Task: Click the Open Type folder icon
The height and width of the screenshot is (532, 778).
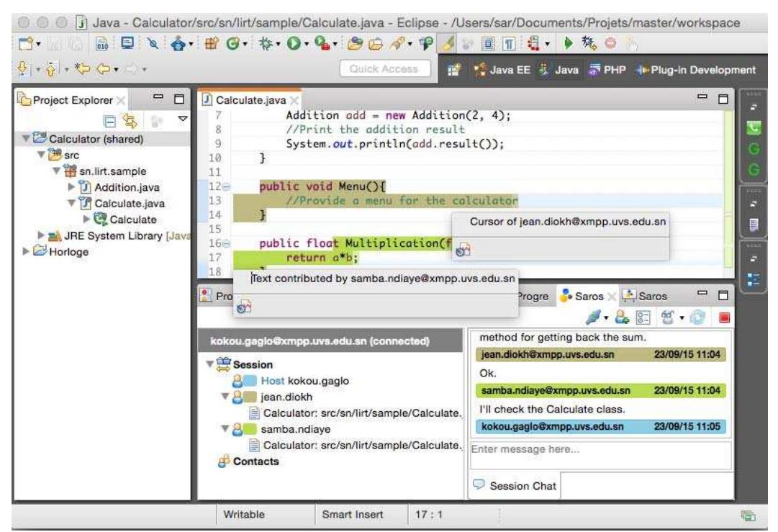Action: [354, 44]
